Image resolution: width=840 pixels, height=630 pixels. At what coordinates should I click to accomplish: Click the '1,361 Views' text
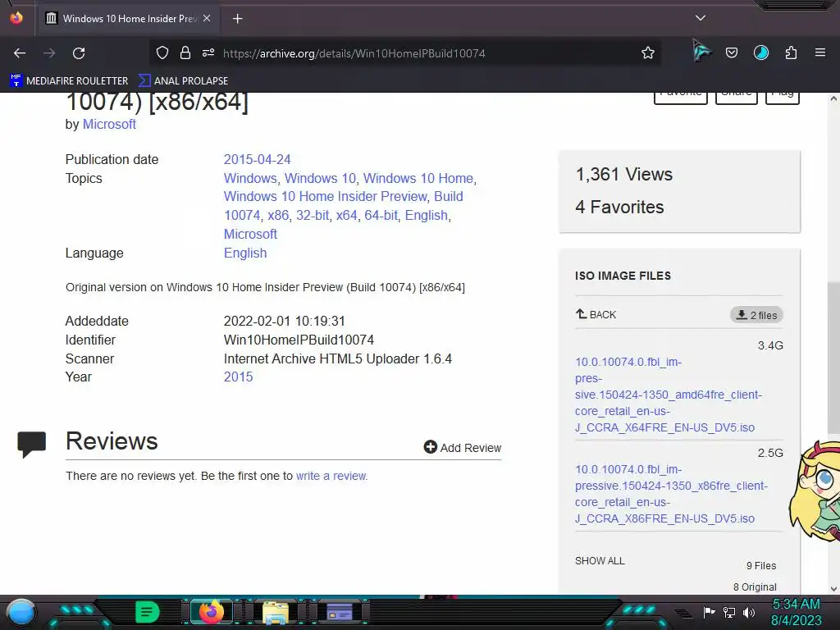pos(624,175)
